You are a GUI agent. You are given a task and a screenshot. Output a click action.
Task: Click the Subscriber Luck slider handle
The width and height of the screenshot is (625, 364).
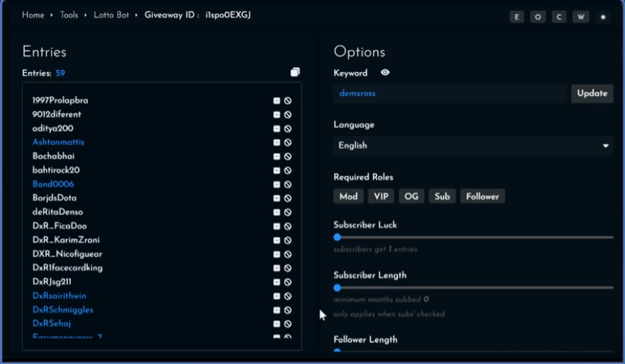[x=337, y=237]
